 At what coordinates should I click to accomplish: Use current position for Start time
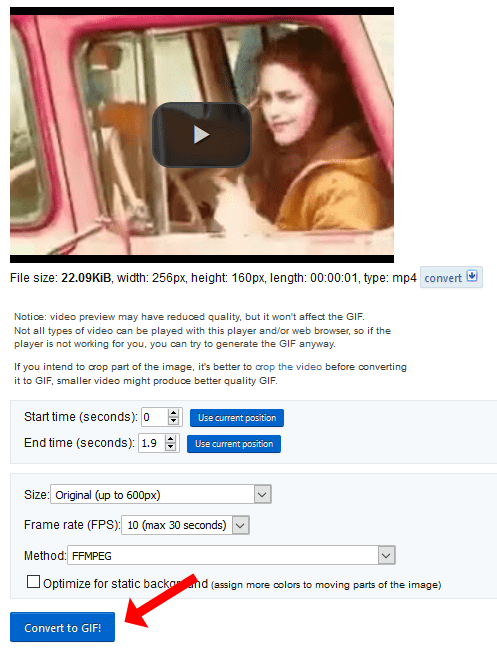[x=237, y=418]
